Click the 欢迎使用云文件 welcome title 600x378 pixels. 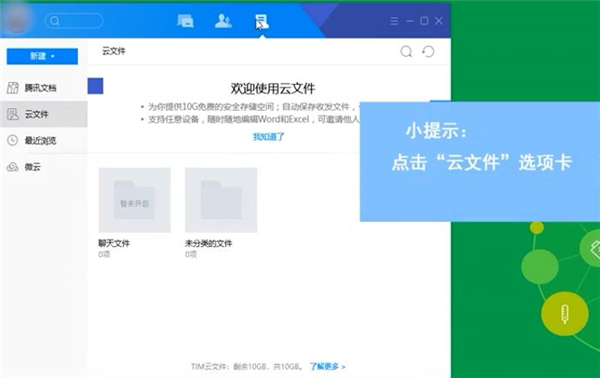273,88
